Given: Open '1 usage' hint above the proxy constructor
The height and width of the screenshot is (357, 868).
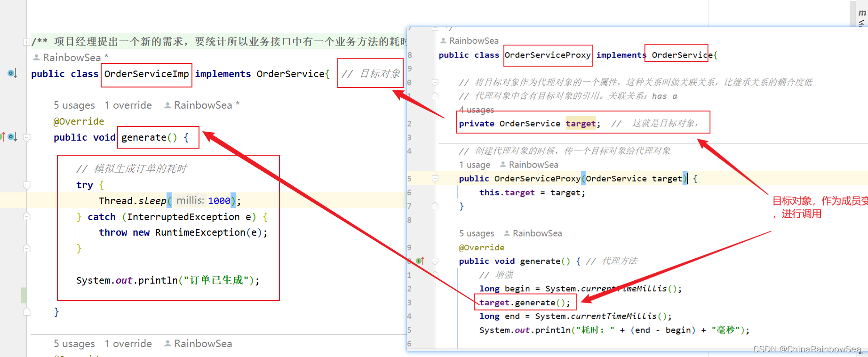Looking at the screenshot, I should point(475,165).
